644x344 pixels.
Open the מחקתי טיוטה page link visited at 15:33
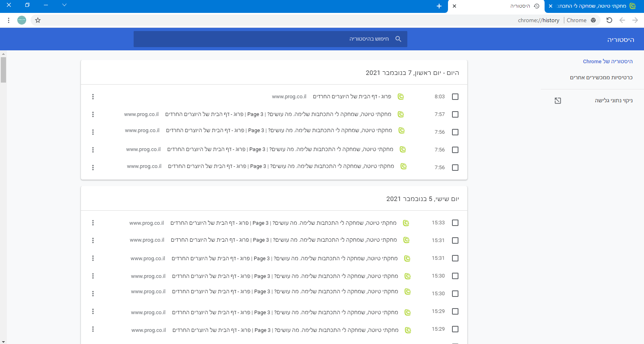[x=283, y=223]
